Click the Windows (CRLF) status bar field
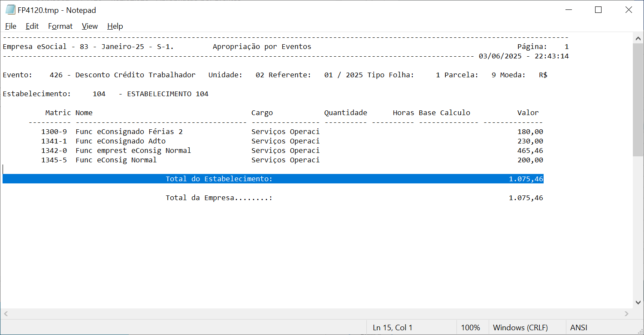The height and width of the screenshot is (335, 644). (x=520, y=328)
